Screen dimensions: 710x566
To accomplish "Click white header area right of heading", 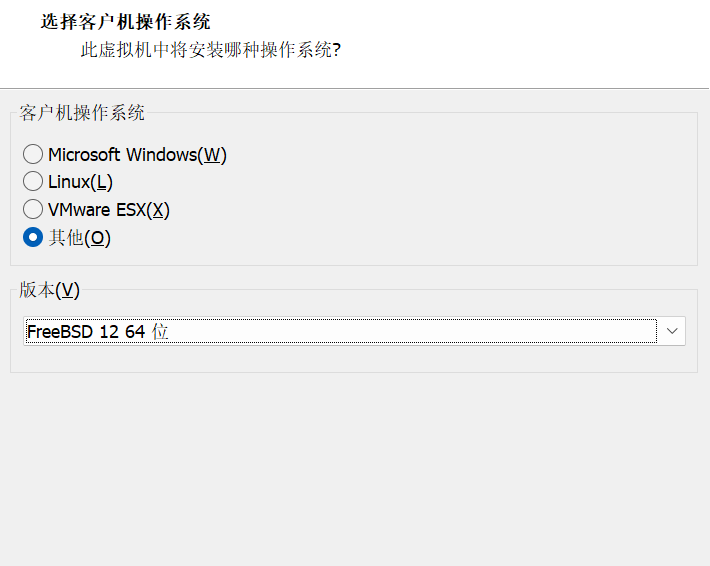I will tap(500, 30).
